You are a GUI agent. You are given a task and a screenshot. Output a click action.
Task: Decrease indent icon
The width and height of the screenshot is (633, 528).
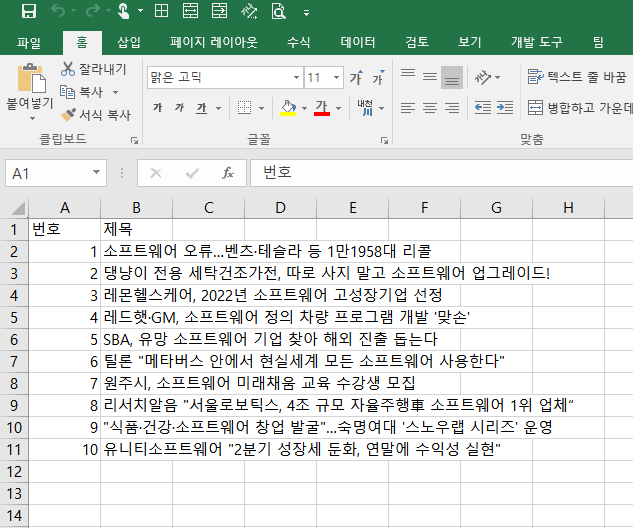(x=483, y=108)
